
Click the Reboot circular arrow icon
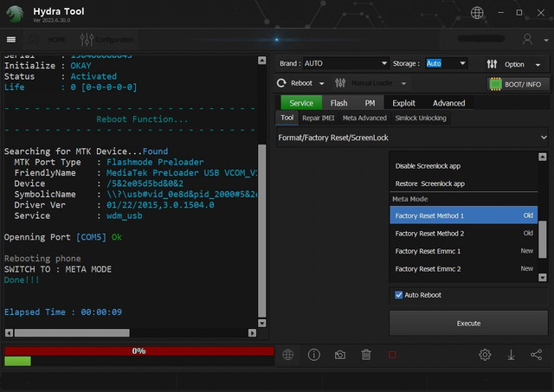click(x=281, y=83)
